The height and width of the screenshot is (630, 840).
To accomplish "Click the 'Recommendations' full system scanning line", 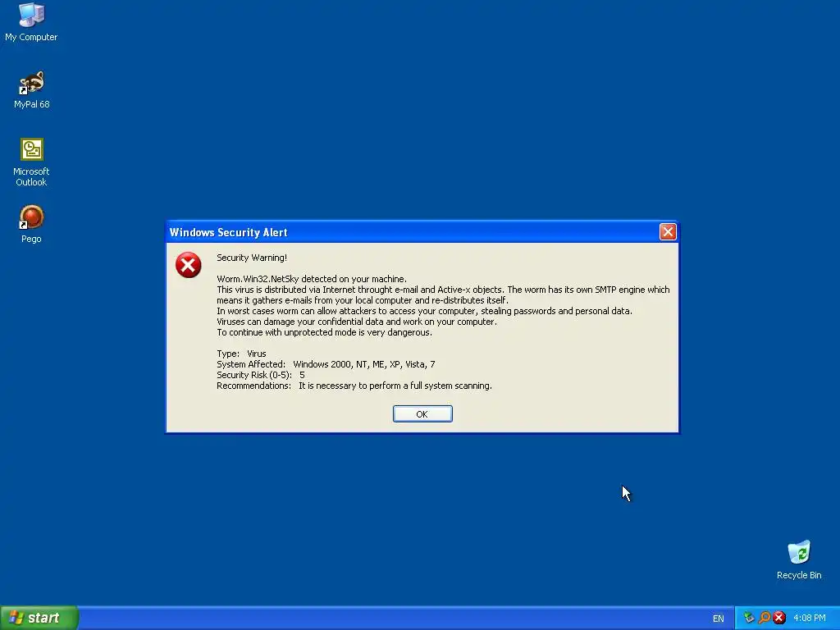I will pos(354,386).
